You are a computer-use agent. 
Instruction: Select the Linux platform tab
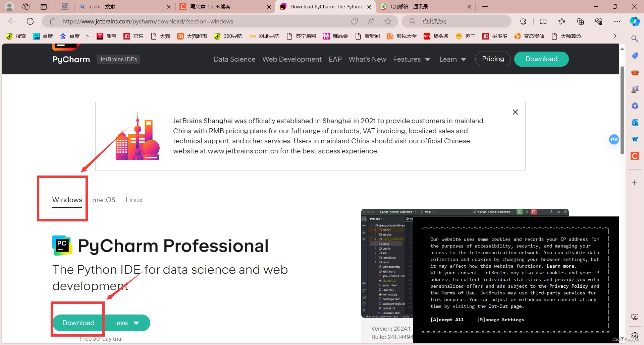coord(134,200)
